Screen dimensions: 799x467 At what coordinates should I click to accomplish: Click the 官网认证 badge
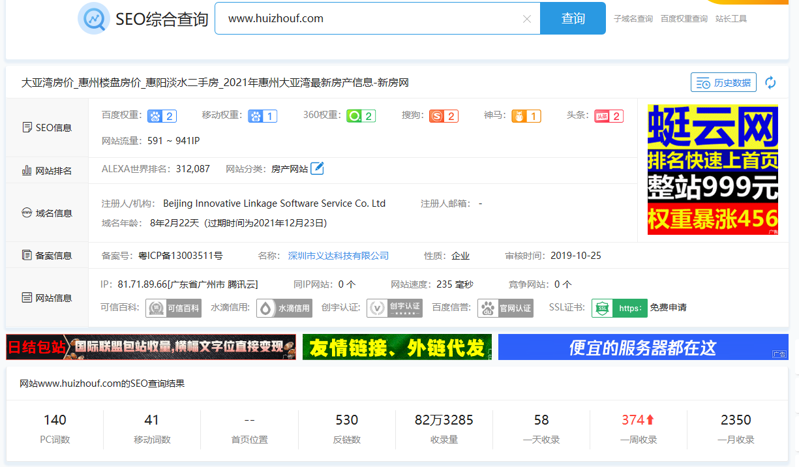tap(505, 308)
